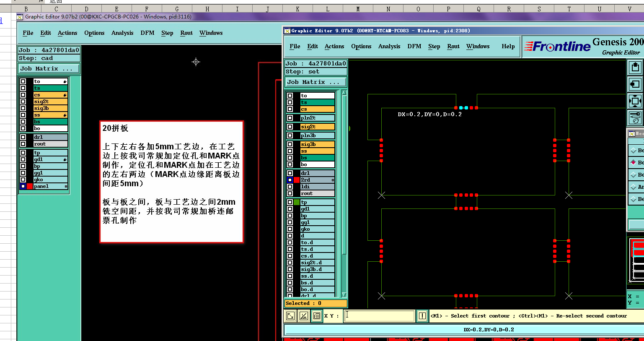Screen dimensions: 644x341
Task: Click the layer list scroll-up arrow
Action: (x=344, y=93)
